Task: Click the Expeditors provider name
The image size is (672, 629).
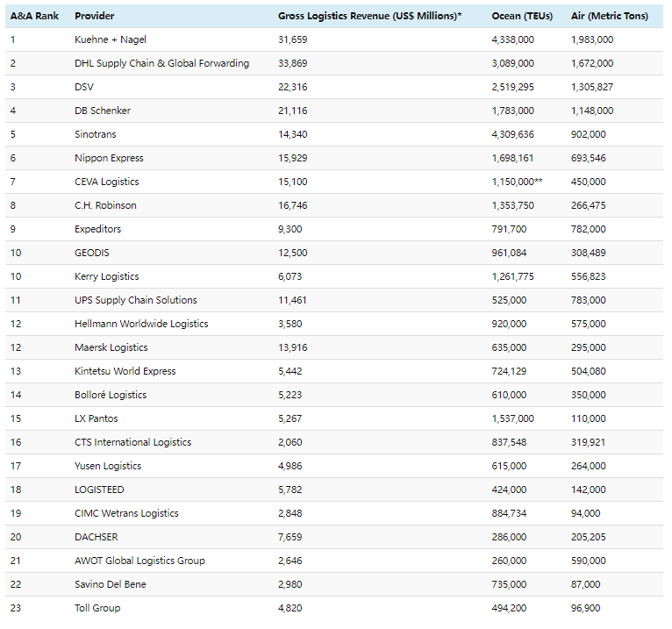Action: (98, 230)
